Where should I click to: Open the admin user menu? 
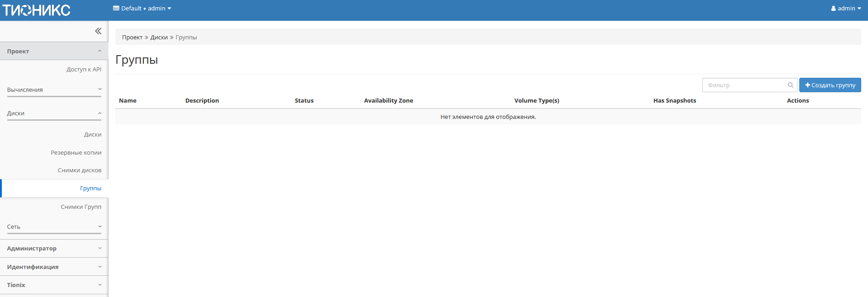click(x=846, y=9)
